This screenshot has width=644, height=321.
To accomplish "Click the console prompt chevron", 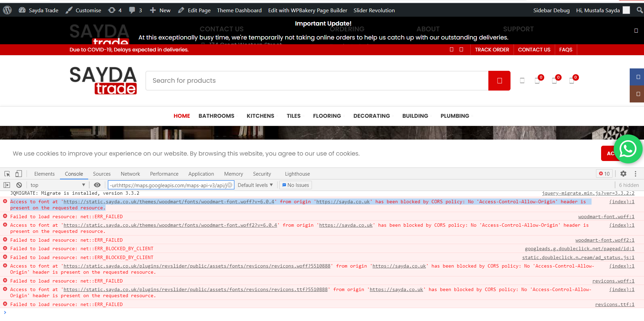I will coord(5,312).
